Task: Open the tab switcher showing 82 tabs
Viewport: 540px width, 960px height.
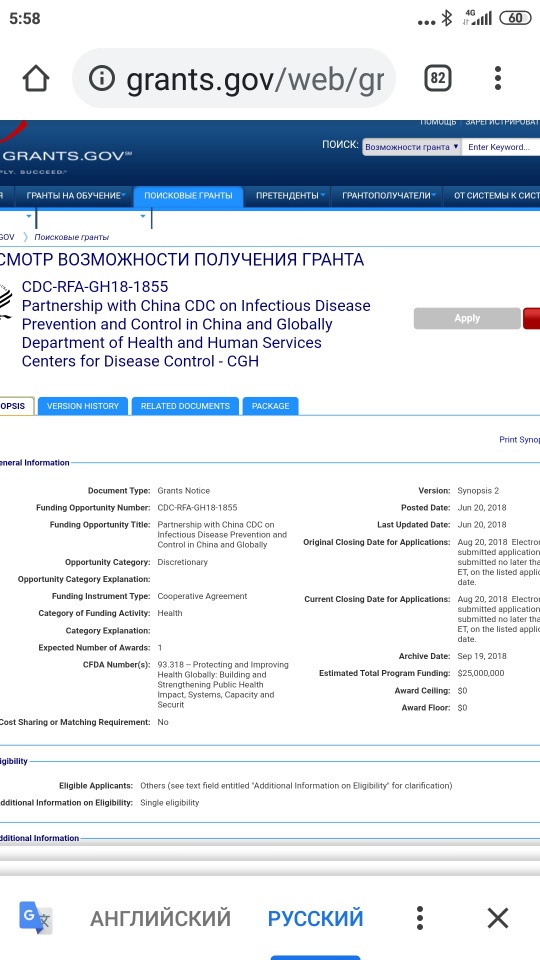Action: (437, 78)
